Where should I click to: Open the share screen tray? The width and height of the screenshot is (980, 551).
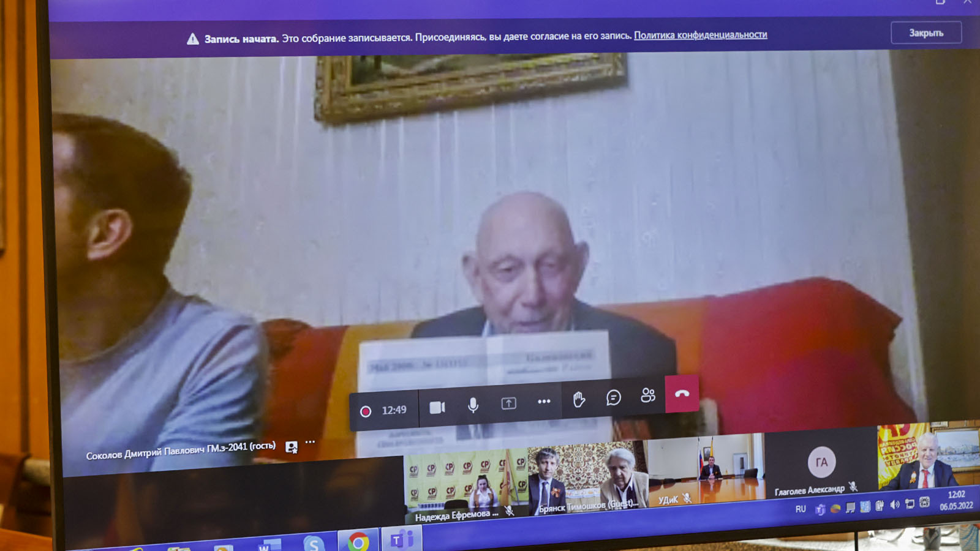click(508, 403)
